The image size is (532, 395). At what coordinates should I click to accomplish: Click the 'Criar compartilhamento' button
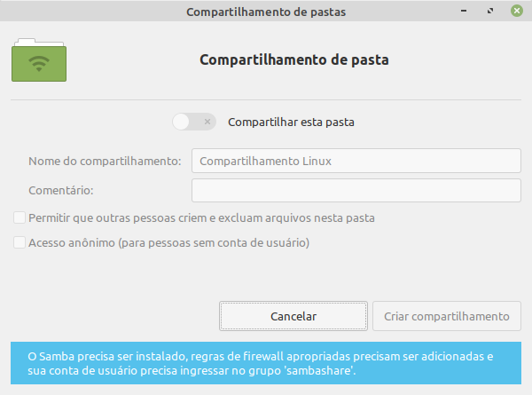click(x=447, y=316)
